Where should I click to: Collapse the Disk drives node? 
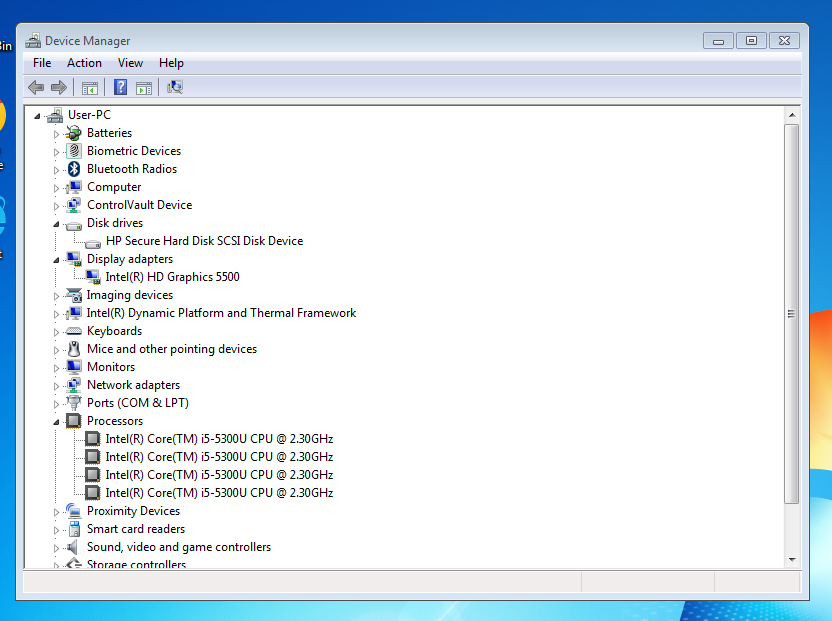[x=56, y=224]
